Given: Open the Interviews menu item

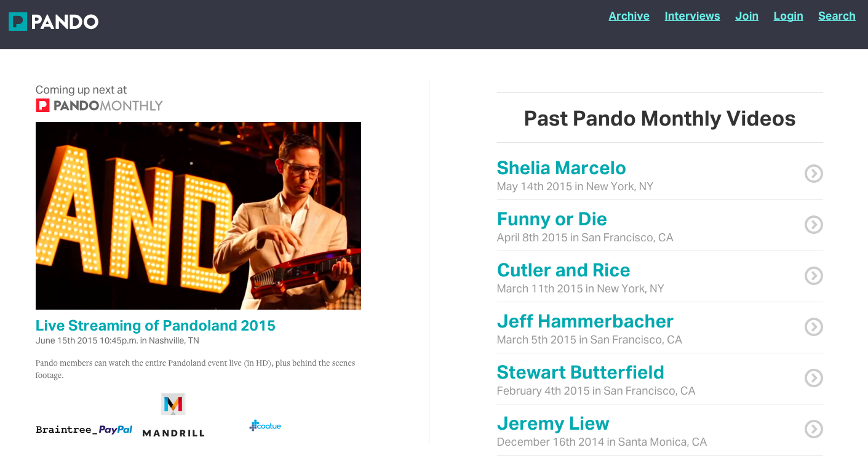Looking at the screenshot, I should [692, 16].
